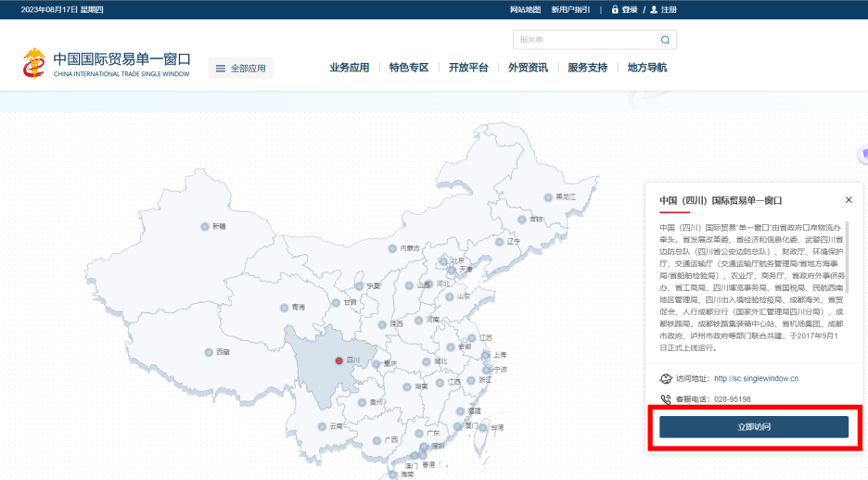Click the info panel description scrollbar
This screenshot has height=480, width=868.
click(x=847, y=258)
